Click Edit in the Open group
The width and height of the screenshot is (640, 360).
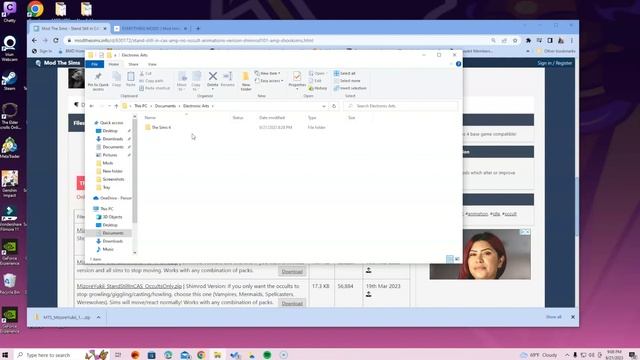[315, 81]
